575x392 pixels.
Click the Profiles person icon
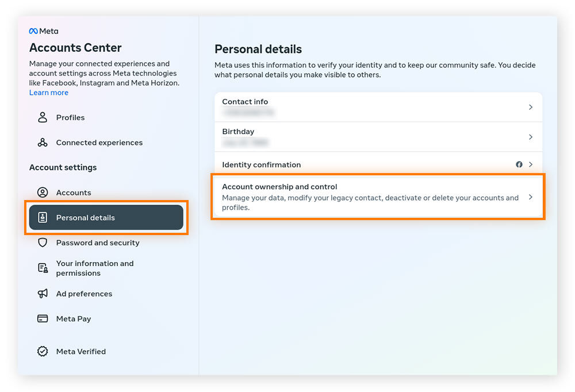click(43, 117)
